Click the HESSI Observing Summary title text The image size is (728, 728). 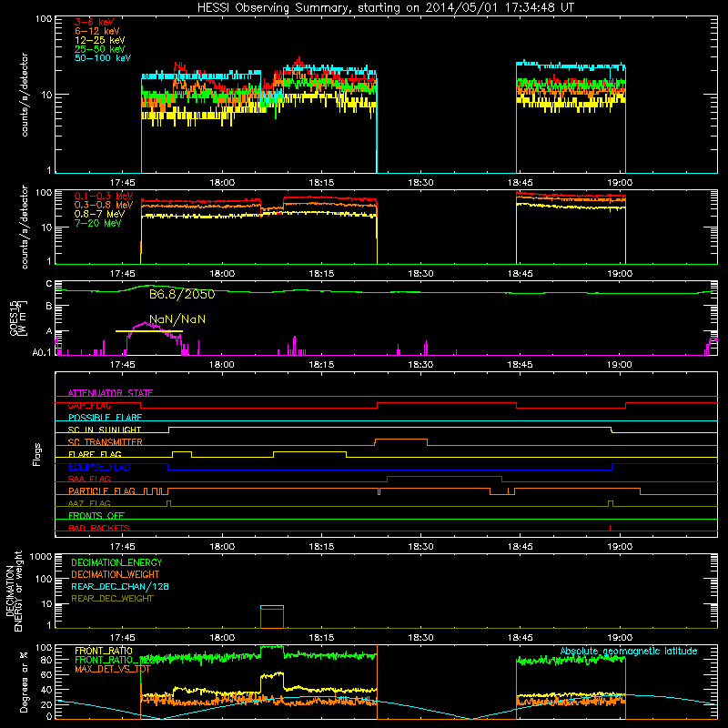coord(385,7)
